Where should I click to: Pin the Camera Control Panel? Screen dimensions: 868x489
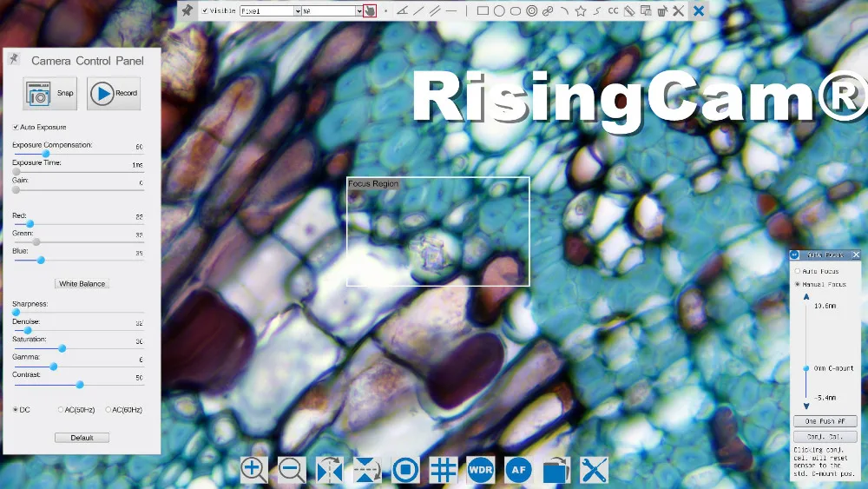tap(14, 59)
